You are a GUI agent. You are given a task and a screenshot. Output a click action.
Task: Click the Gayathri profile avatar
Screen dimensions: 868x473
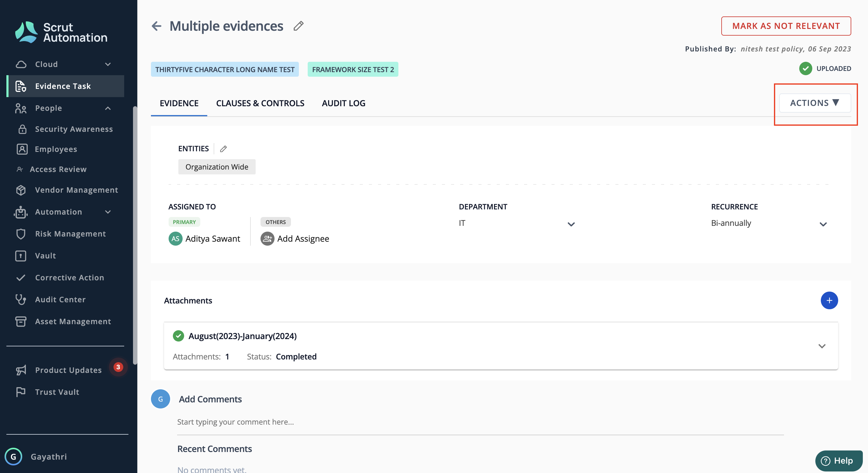(13, 457)
